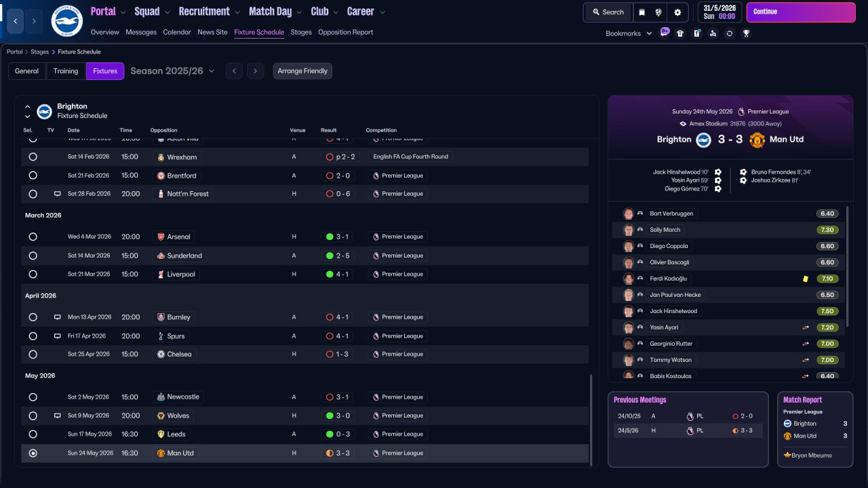Select the Chelsea fixture radio button

33,354
